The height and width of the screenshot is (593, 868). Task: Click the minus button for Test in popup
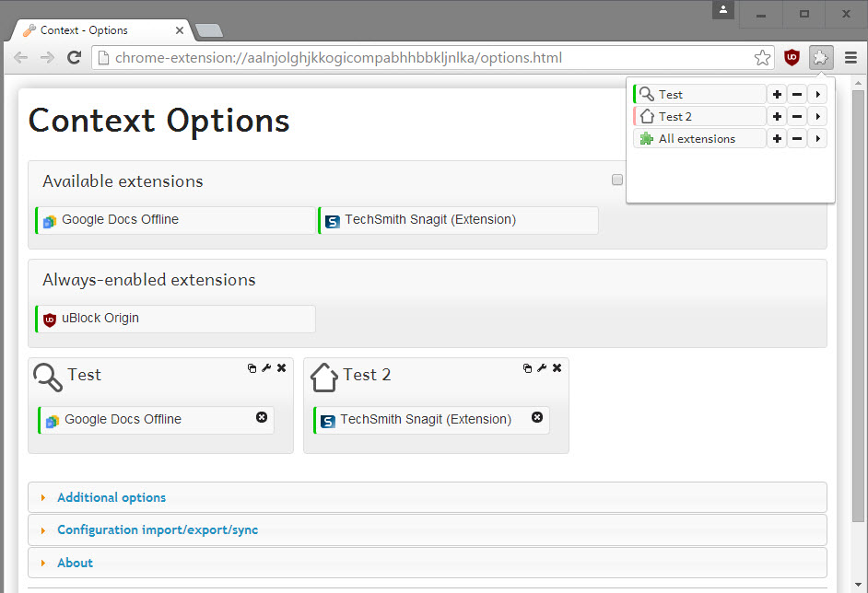797,95
